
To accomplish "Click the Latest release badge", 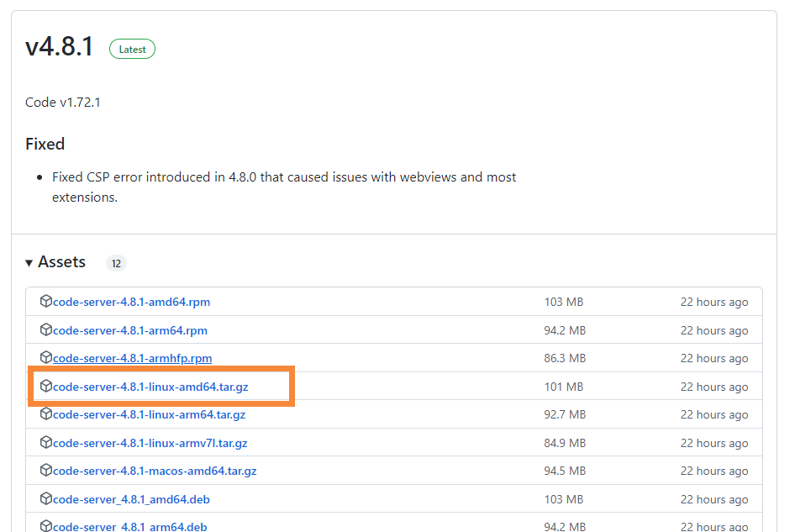I will coord(132,50).
